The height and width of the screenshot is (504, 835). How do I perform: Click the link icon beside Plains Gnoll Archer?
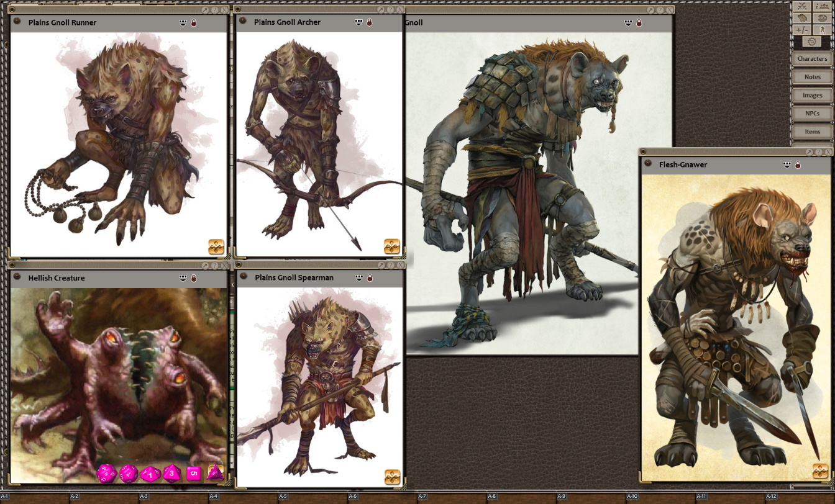coord(243,21)
